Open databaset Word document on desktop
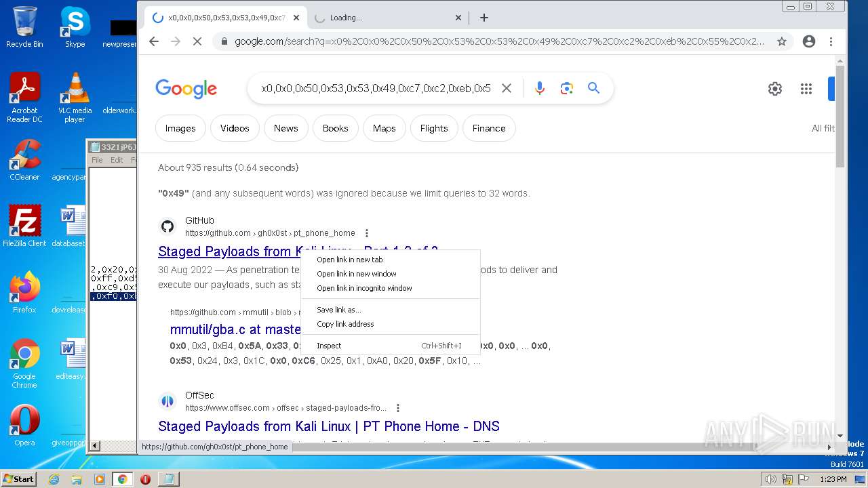The height and width of the screenshot is (488, 868). [69, 226]
